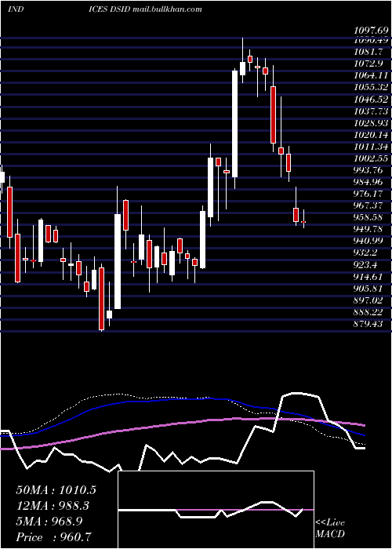The image size is (392, 549).
Task: Click the 914.61 price axis label
Action: 368,277
